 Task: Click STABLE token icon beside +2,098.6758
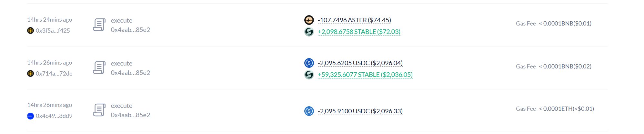[309, 32]
